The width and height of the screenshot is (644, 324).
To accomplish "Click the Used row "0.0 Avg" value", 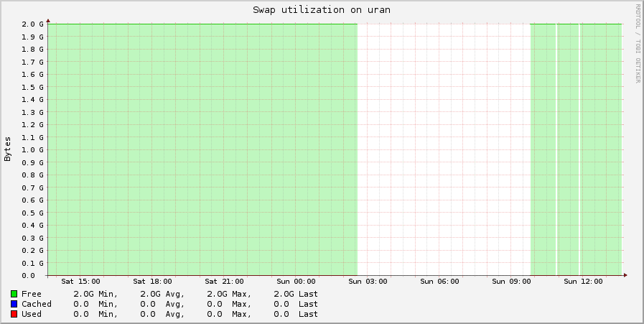I will (162, 314).
